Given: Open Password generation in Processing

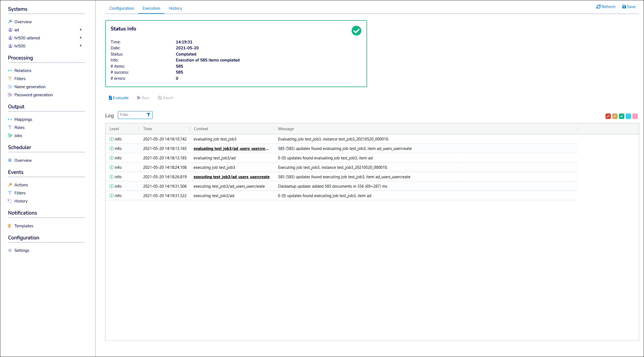Looking at the screenshot, I should (x=33, y=95).
